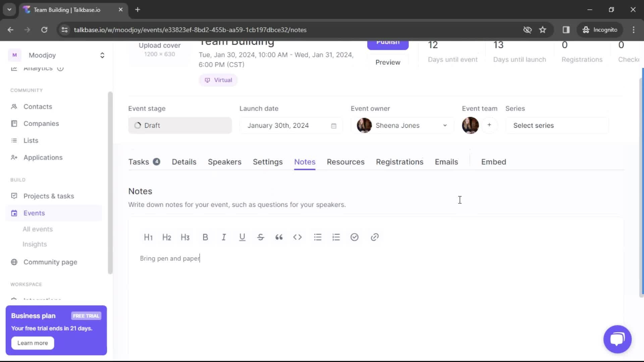
Task: Apply strikethrough to text
Action: point(261,238)
